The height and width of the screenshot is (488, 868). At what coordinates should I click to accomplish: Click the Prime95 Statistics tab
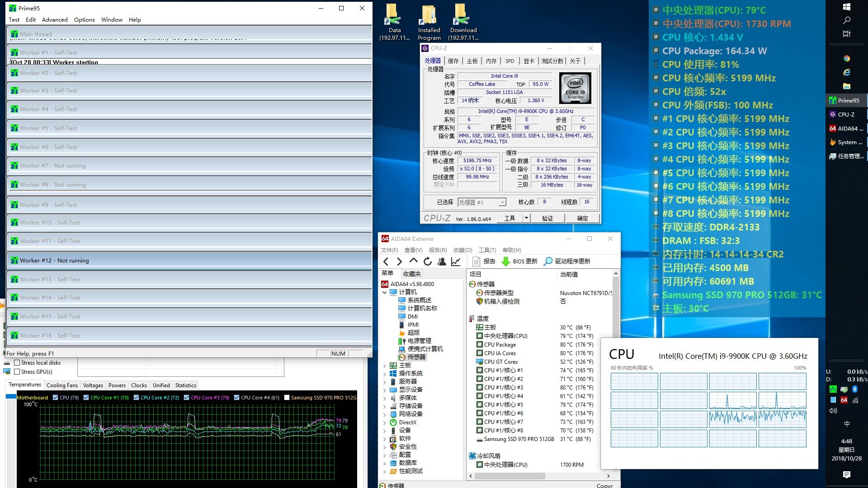(185, 385)
